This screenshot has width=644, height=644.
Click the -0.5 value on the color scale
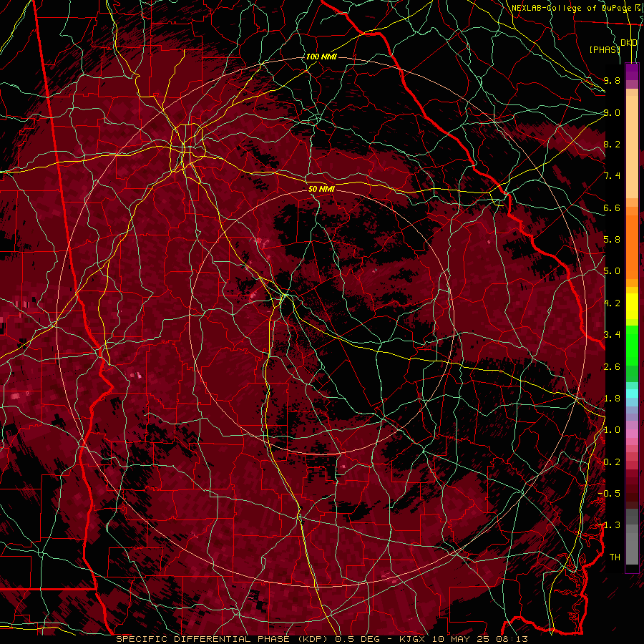tap(609, 494)
